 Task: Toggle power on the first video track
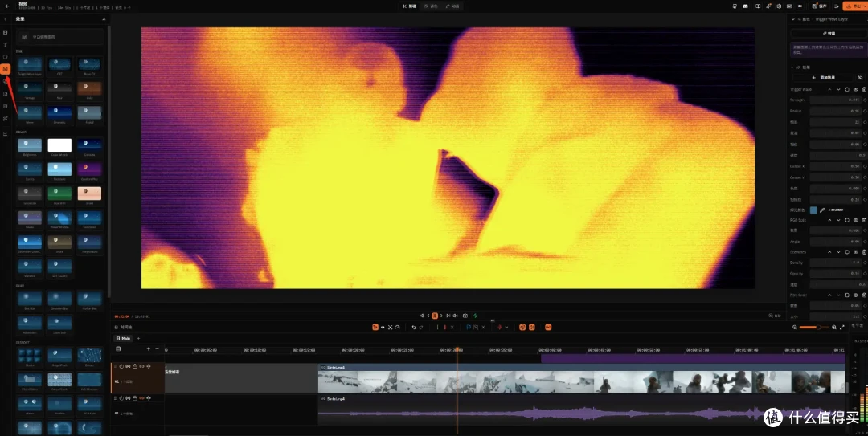pyautogui.click(x=121, y=366)
